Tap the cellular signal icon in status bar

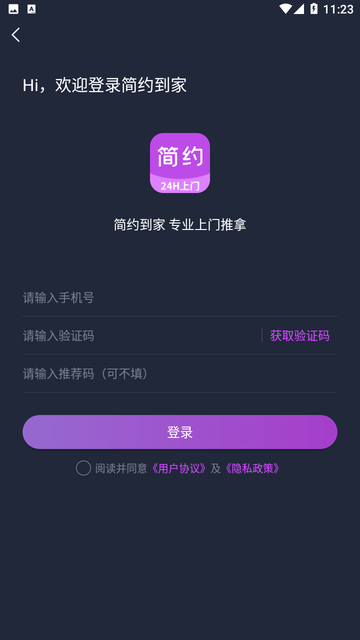pos(299,9)
